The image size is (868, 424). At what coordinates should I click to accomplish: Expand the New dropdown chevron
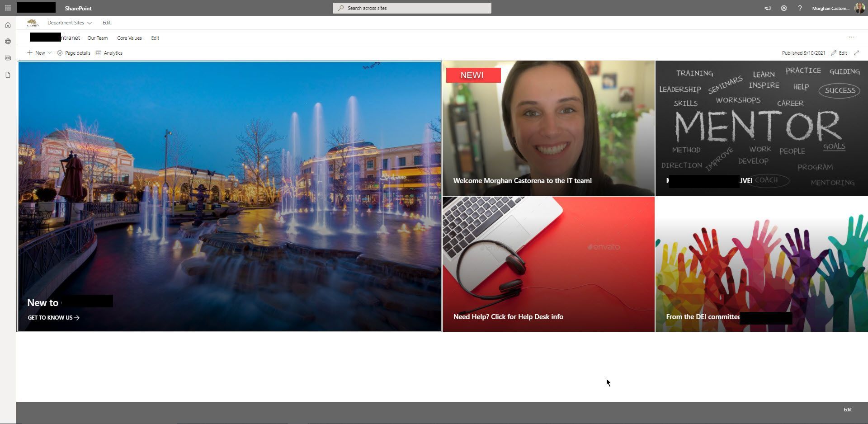(50, 53)
